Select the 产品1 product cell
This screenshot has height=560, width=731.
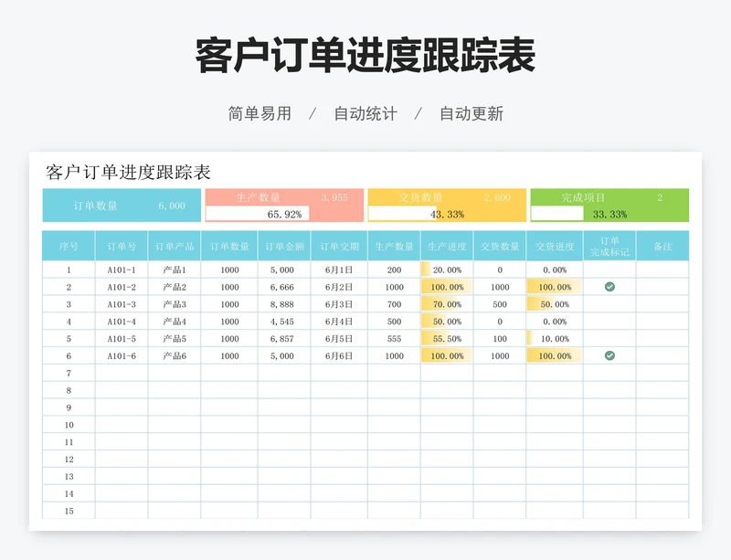tap(175, 270)
